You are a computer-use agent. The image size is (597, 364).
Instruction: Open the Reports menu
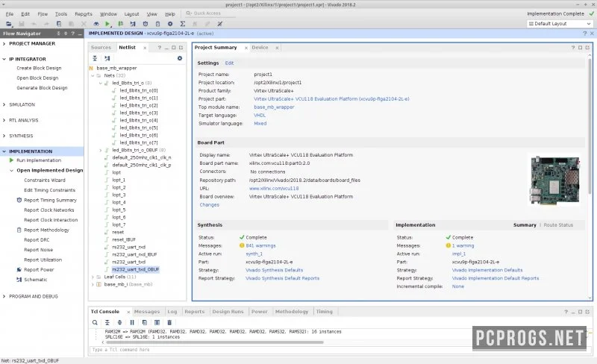pyautogui.click(x=84, y=13)
